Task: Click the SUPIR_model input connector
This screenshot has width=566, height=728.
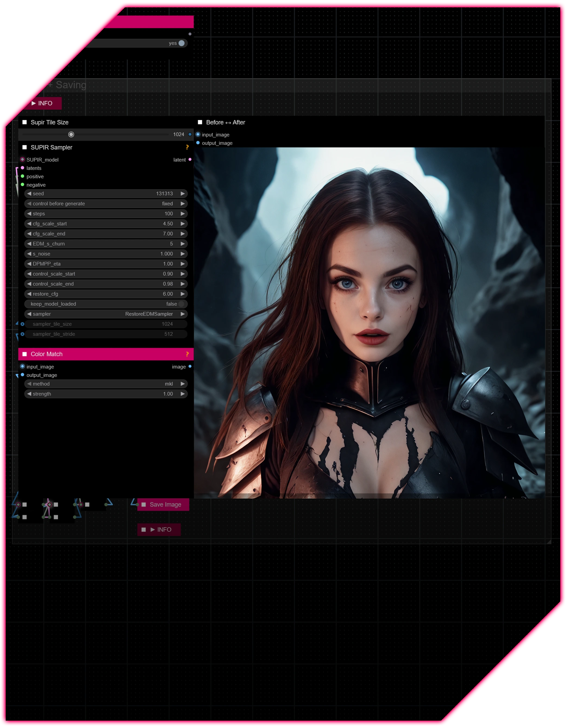Action: [22, 160]
